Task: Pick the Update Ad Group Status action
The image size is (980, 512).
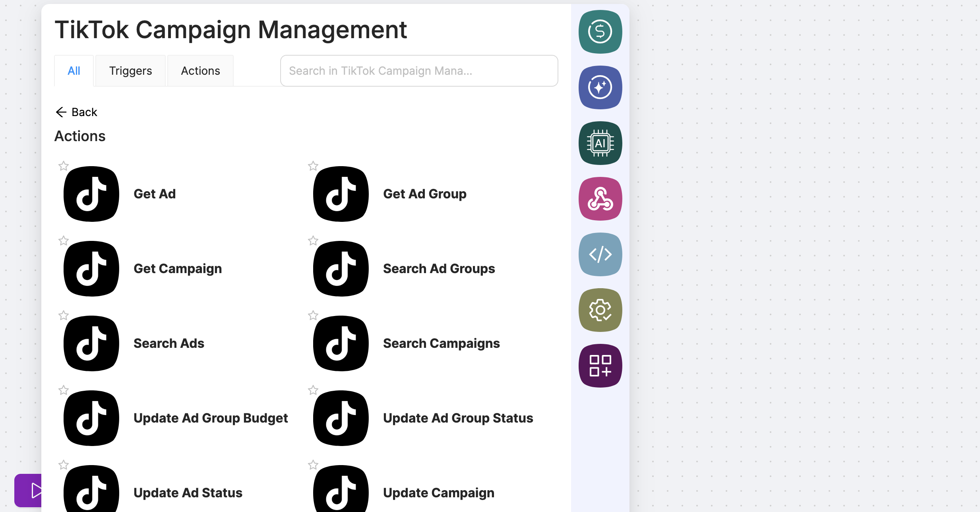Action: point(458,418)
